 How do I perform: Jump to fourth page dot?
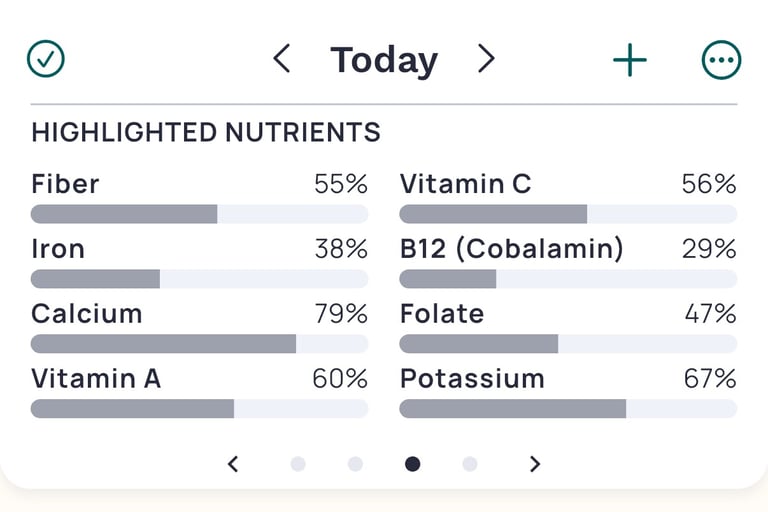click(x=470, y=464)
